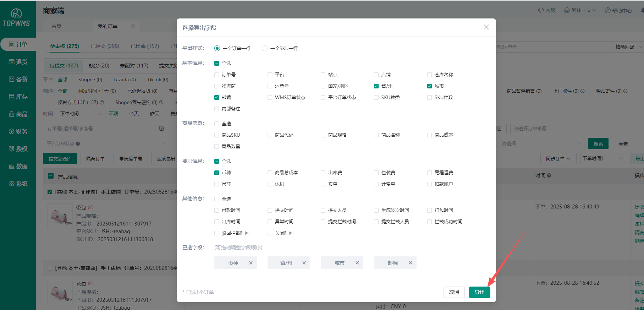Viewport: 644px width, 310px height.
Task: Close the export fields dialog
Action: (486, 27)
